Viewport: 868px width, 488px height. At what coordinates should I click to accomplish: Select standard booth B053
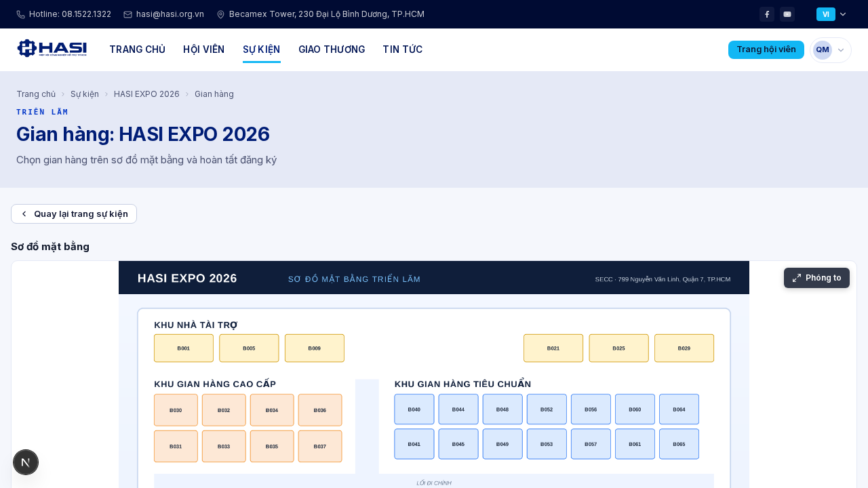tap(547, 444)
